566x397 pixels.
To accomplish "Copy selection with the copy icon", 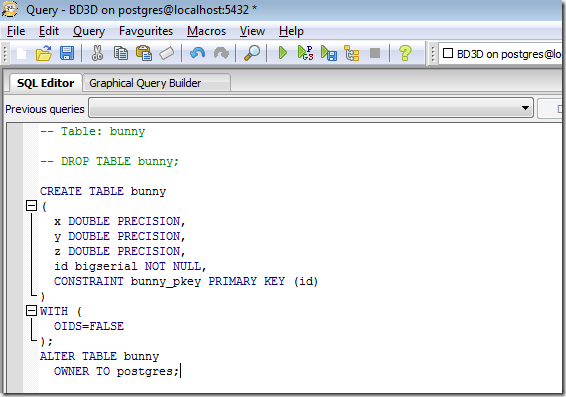I will (121, 53).
